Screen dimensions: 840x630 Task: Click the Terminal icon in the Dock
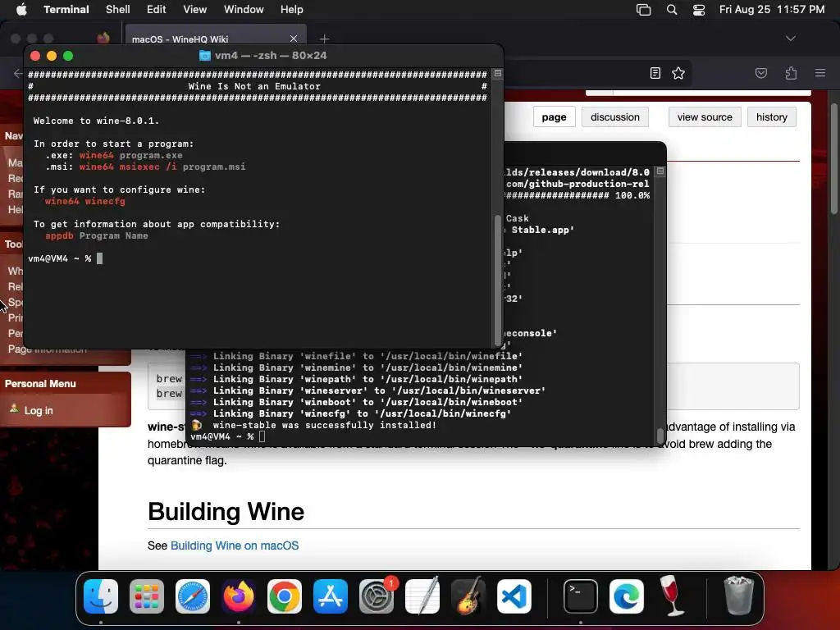point(581,596)
